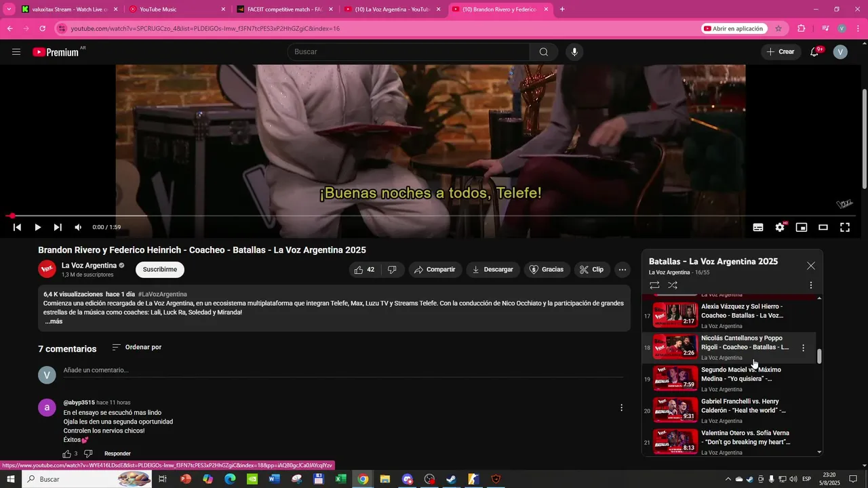This screenshot has height=488, width=868.
Task: Toggle playlist loop
Action: [x=654, y=285]
